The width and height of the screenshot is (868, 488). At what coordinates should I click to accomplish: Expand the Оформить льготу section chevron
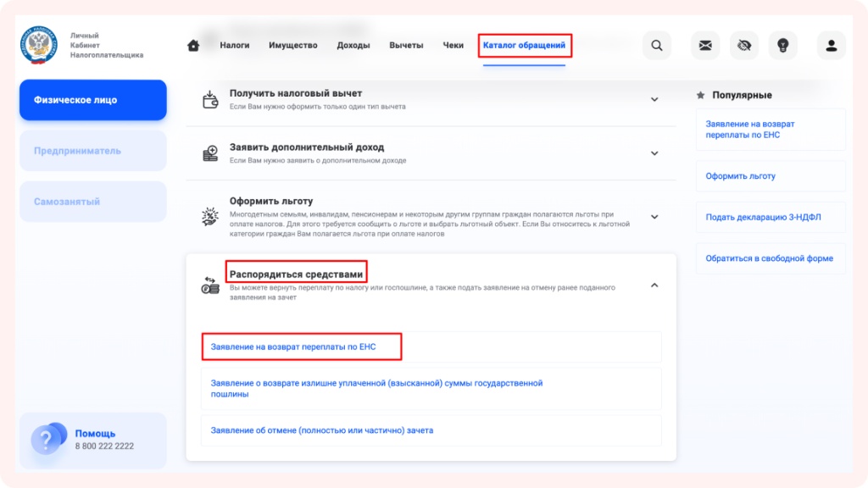coord(654,217)
